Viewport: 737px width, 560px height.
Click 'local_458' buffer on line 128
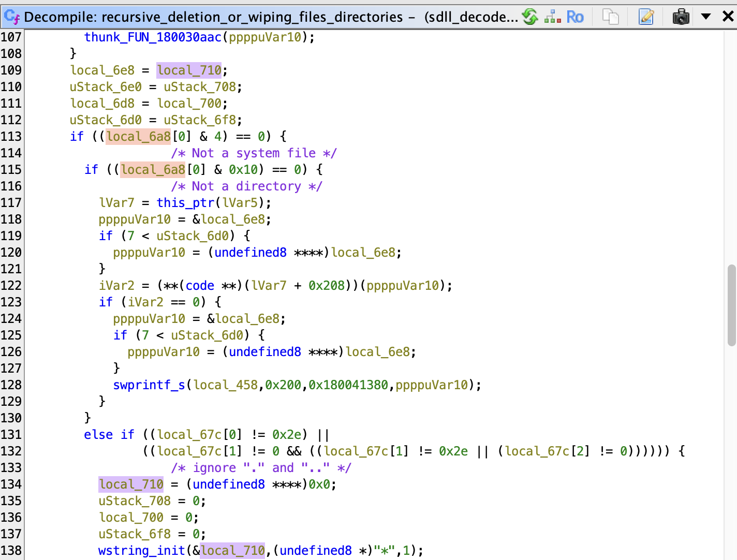225,385
